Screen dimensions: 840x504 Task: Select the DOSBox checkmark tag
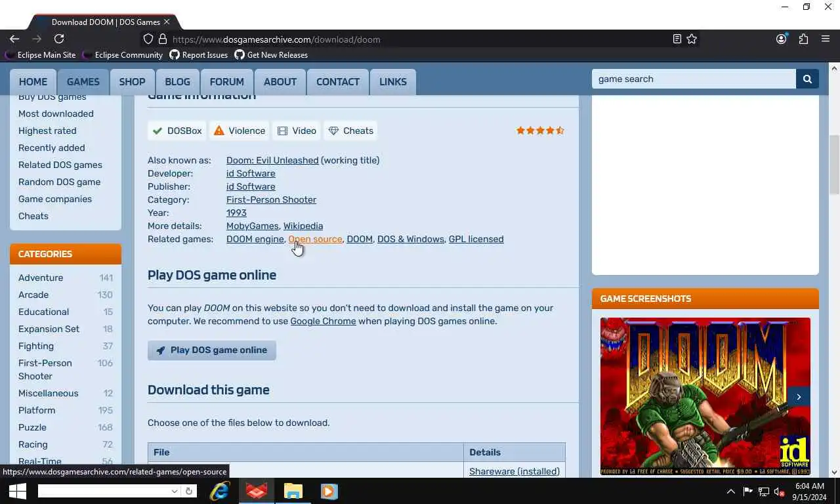177,131
